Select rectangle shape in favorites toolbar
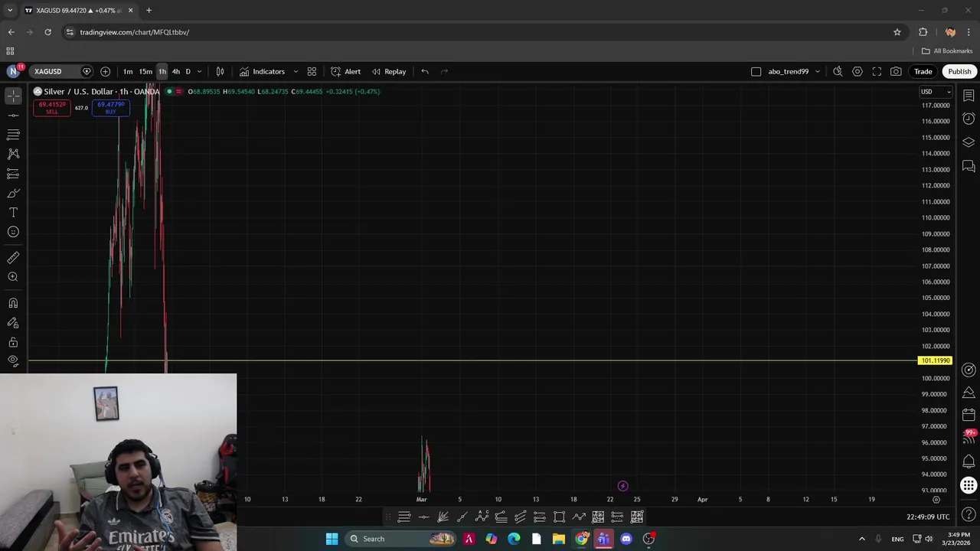Viewport: 980px width, 551px height. [559, 517]
